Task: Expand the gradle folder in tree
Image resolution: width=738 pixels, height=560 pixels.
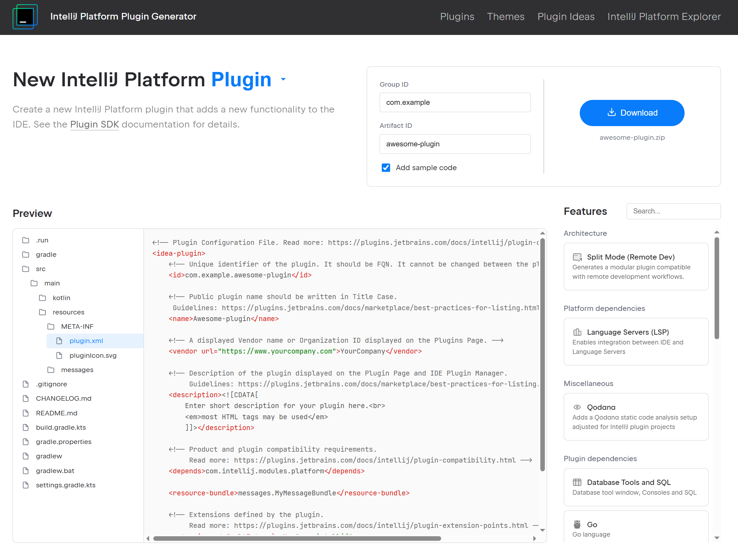Action: [46, 255]
